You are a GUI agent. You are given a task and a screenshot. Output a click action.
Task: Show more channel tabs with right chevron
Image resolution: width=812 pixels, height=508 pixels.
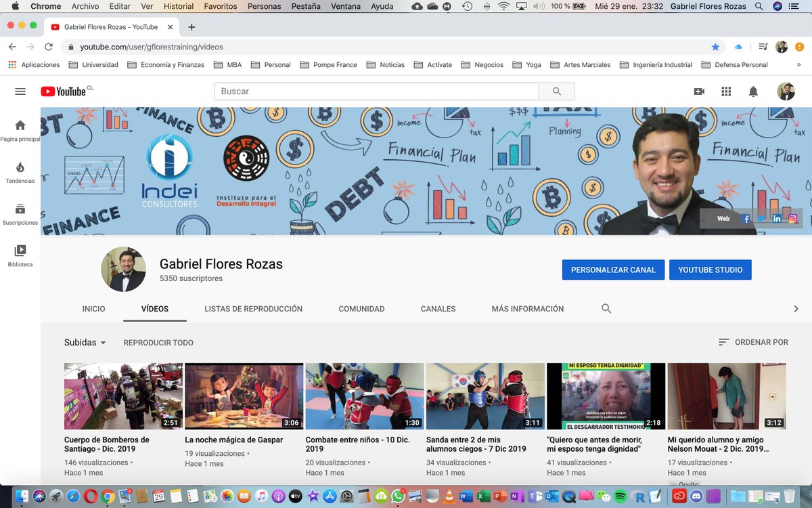click(x=796, y=309)
